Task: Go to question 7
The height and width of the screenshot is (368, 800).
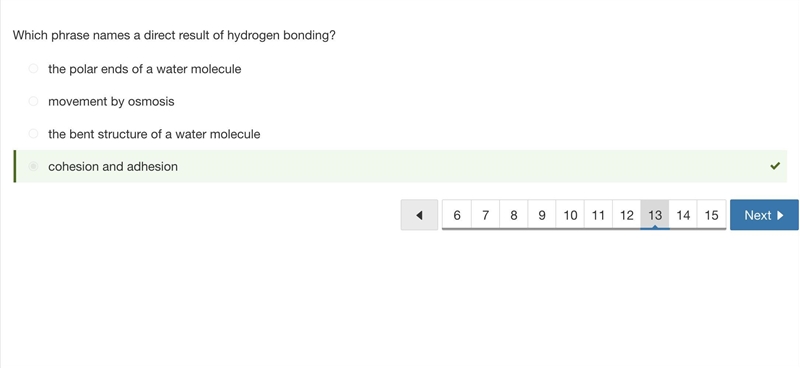Action: click(485, 215)
